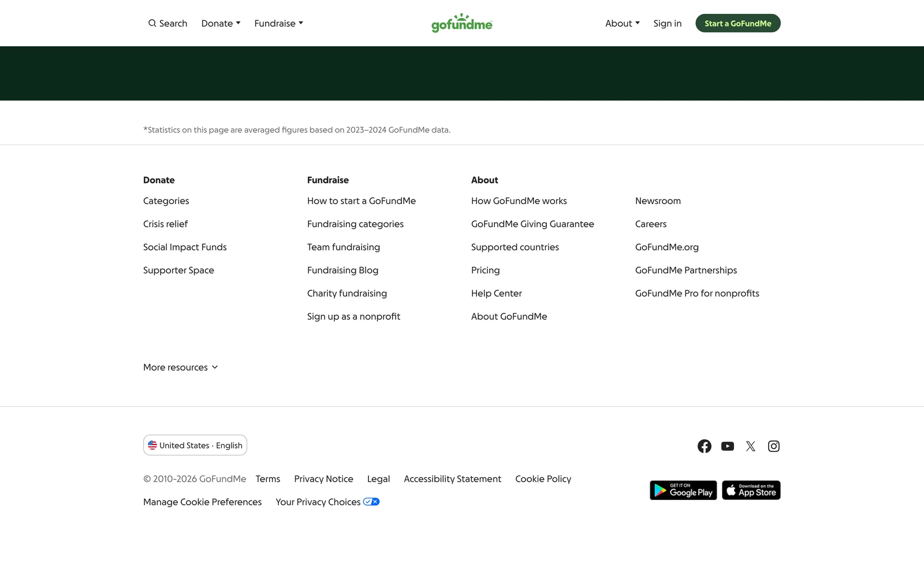Viewport: 924px width, 578px height.
Task: Click Sign in
Action: (x=668, y=23)
